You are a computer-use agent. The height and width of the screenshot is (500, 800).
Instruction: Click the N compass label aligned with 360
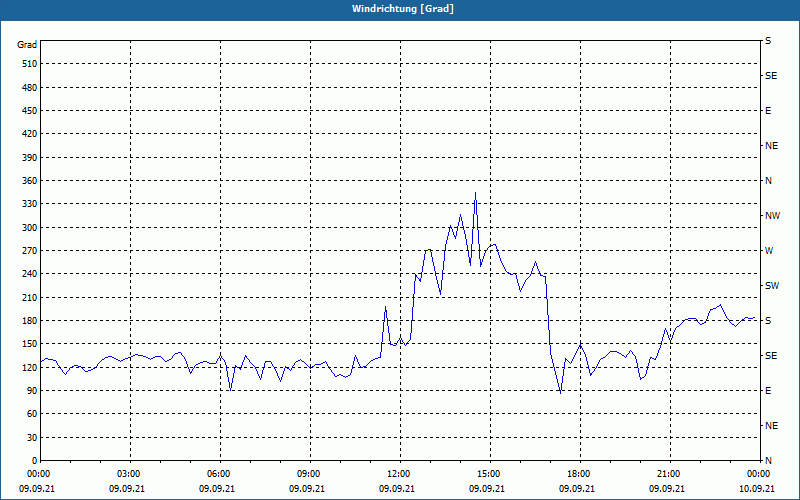768,181
